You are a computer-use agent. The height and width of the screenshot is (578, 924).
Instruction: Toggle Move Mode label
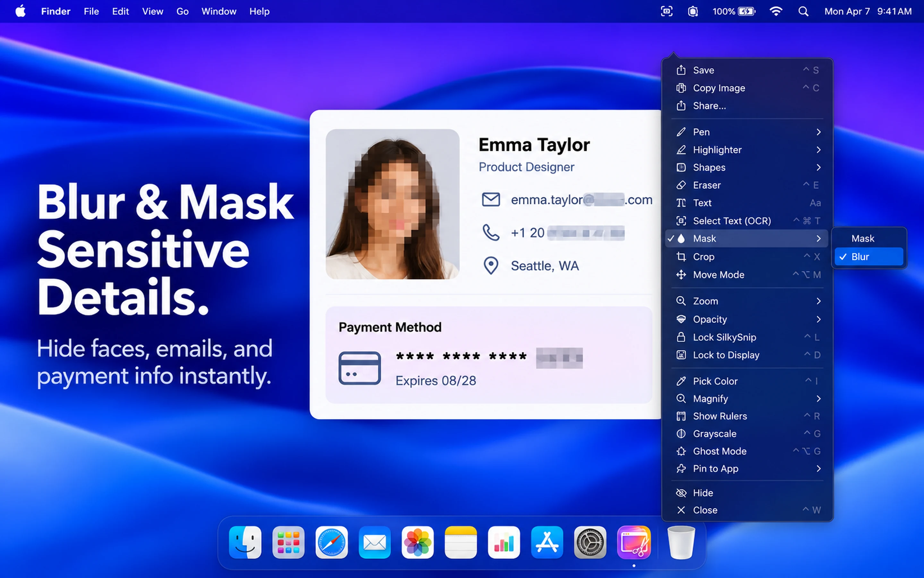tap(719, 275)
